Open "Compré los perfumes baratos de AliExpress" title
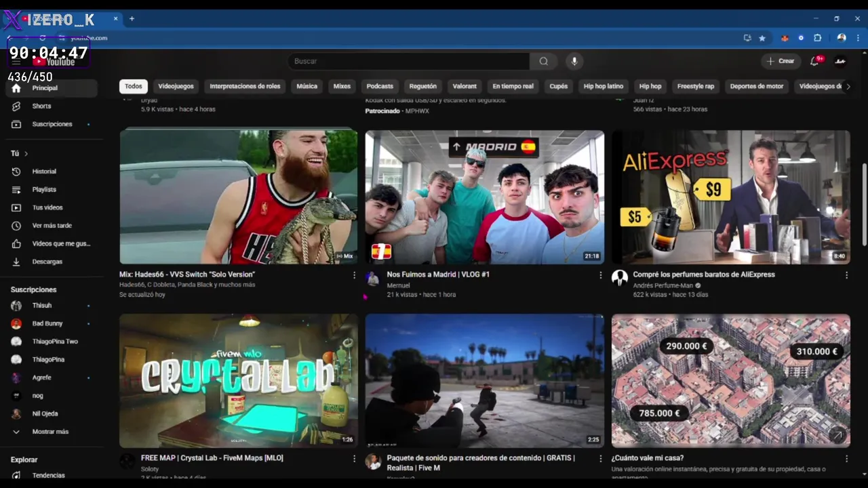This screenshot has width=868, height=488. click(x=704, y=274)
